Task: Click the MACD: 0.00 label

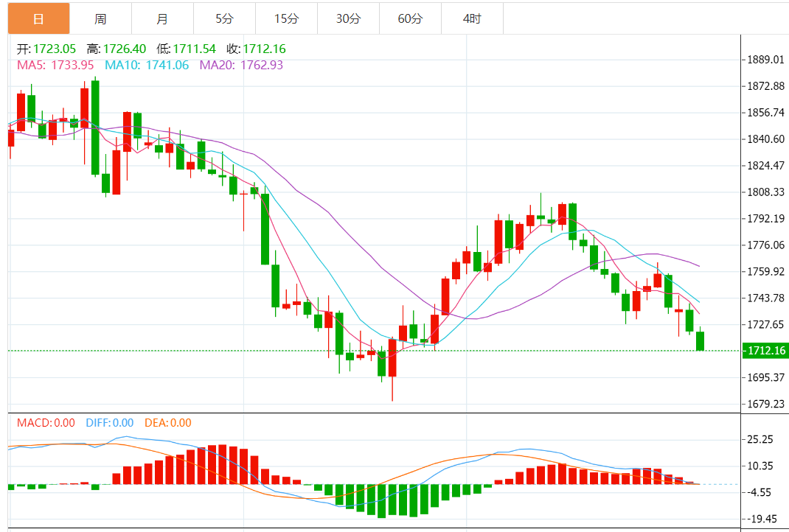Action: 46,423
